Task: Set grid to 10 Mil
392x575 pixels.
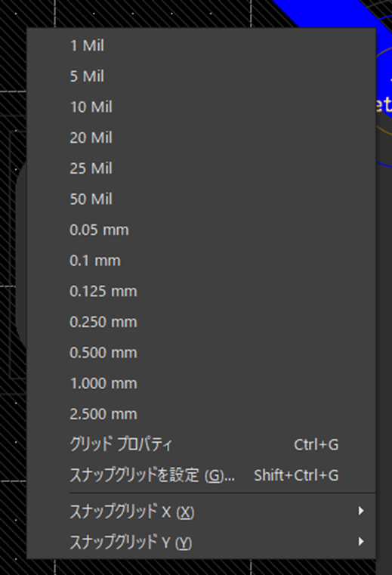Action: coord(201,107)
